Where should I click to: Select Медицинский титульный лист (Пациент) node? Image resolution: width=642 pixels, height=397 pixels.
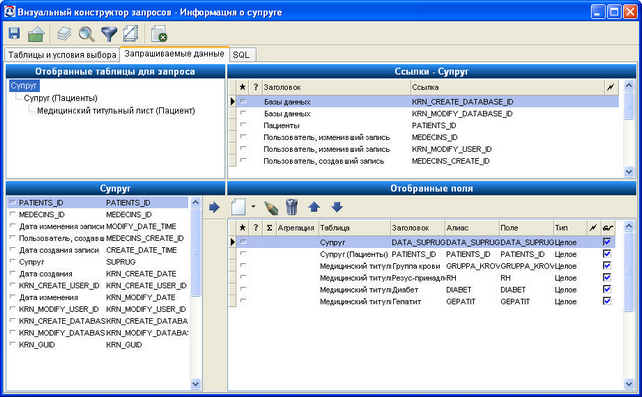click(x=116, y=111)
